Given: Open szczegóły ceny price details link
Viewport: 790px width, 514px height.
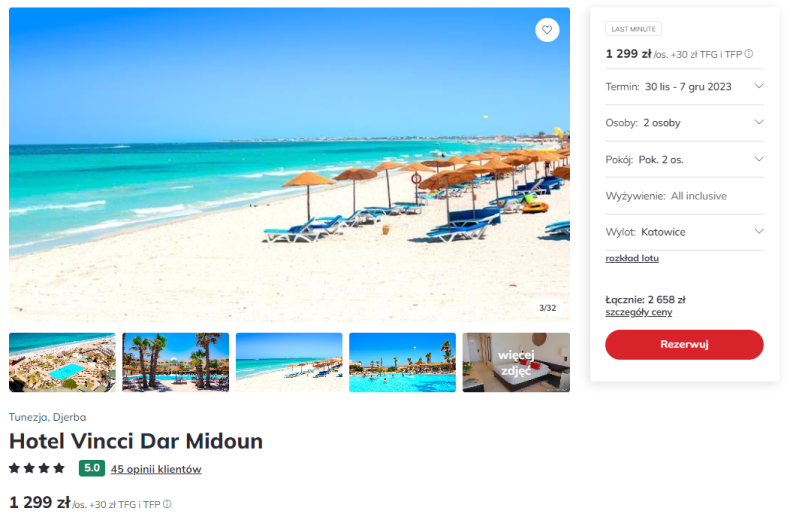Looking at the screenshot, I should tap(638, 312).
